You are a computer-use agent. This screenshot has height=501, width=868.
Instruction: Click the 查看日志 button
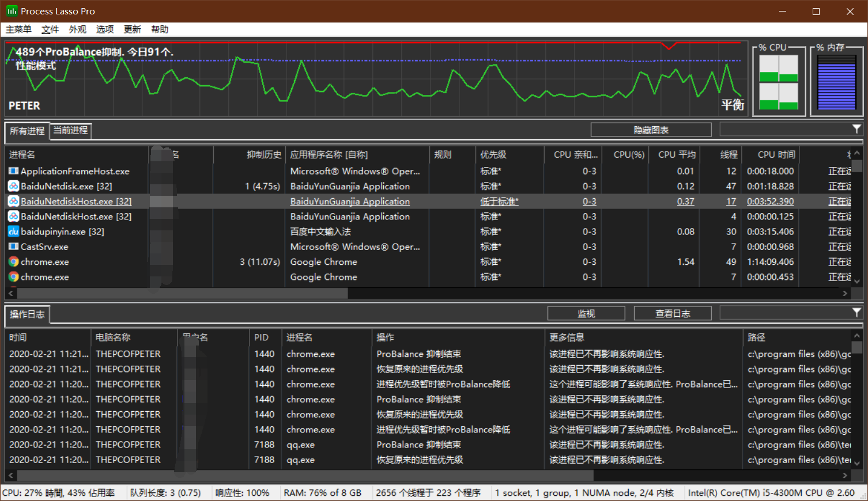coord(673,313)
